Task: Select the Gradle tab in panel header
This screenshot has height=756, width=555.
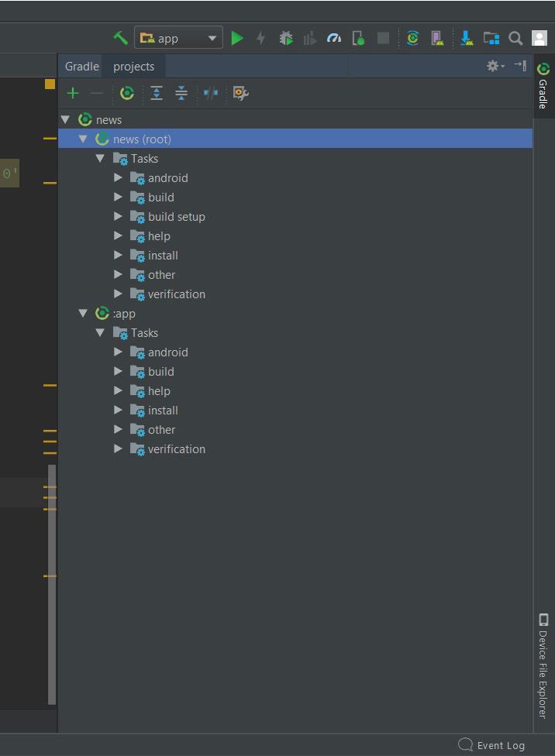Action: click(82, 67)
